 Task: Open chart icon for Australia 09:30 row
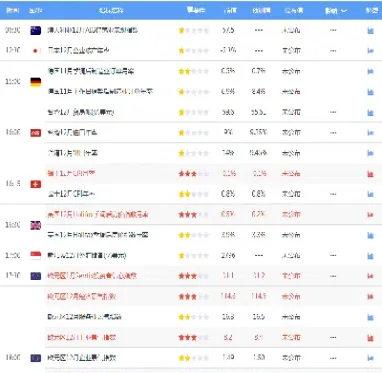(370, 31)
